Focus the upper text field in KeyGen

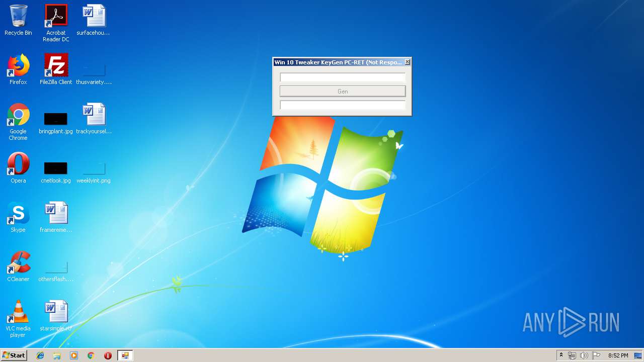pos(343,77)
